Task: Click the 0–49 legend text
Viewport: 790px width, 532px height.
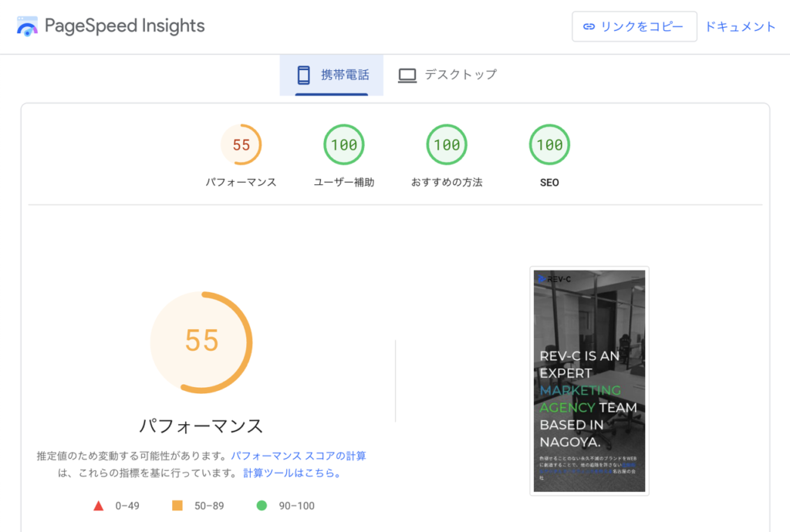Action: tap(127, 506)
